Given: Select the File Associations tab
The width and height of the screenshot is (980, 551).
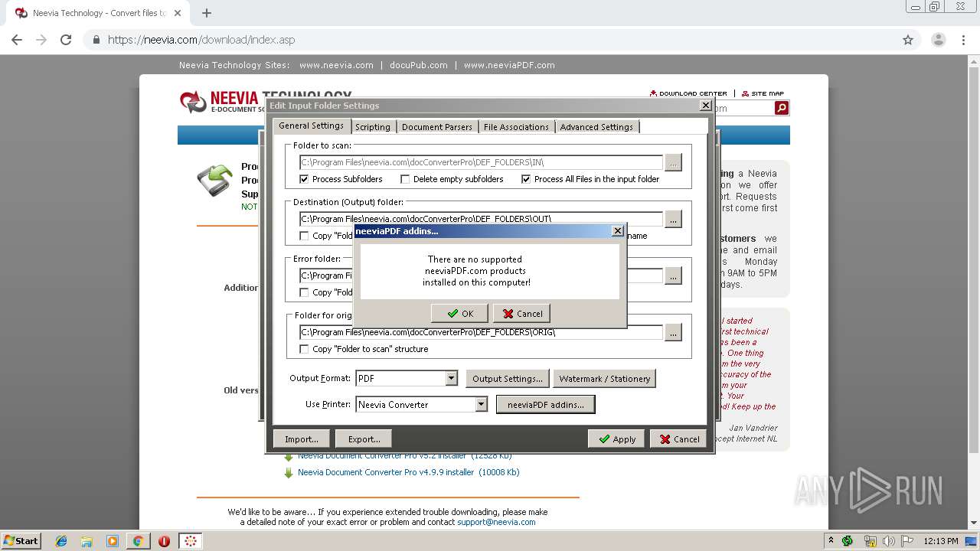Looking at the screenshot, I should (x=516, y=127).
